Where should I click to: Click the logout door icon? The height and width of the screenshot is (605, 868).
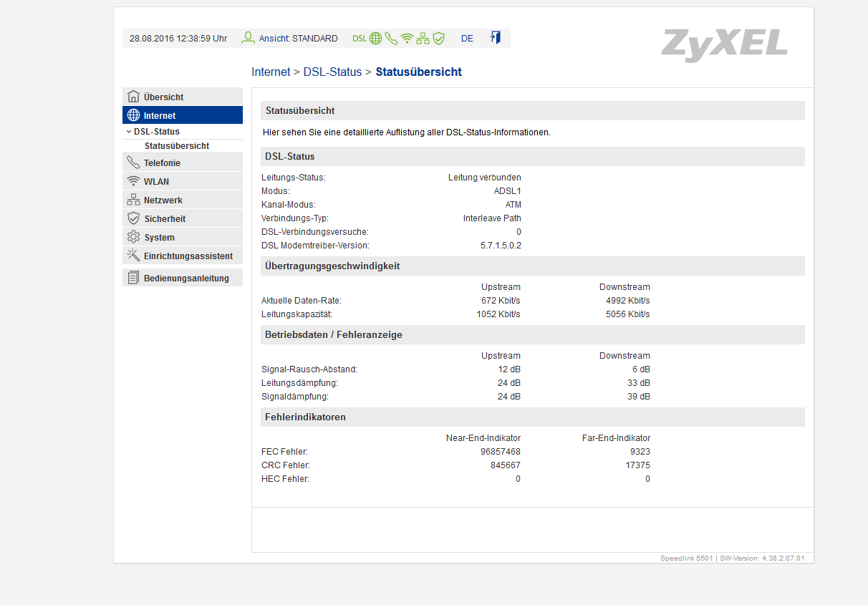[x=495, y=37]
